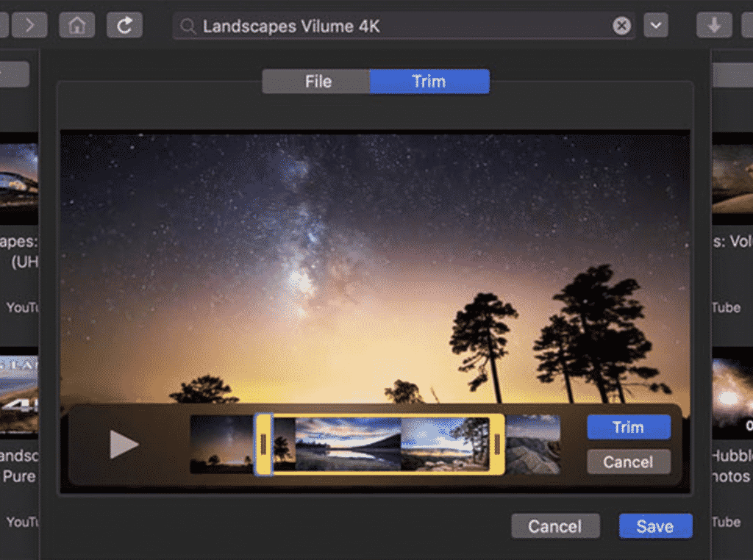Image resolution: width=753 pixels, height=560 pixels.
Task: Select the Trim tab
Action: [x=429, y=82]
